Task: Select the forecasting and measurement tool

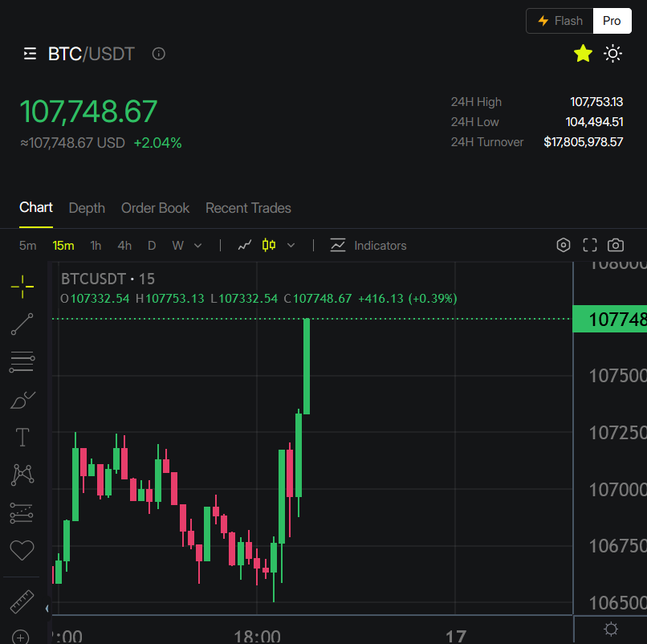Action: (x=22, y=513)
